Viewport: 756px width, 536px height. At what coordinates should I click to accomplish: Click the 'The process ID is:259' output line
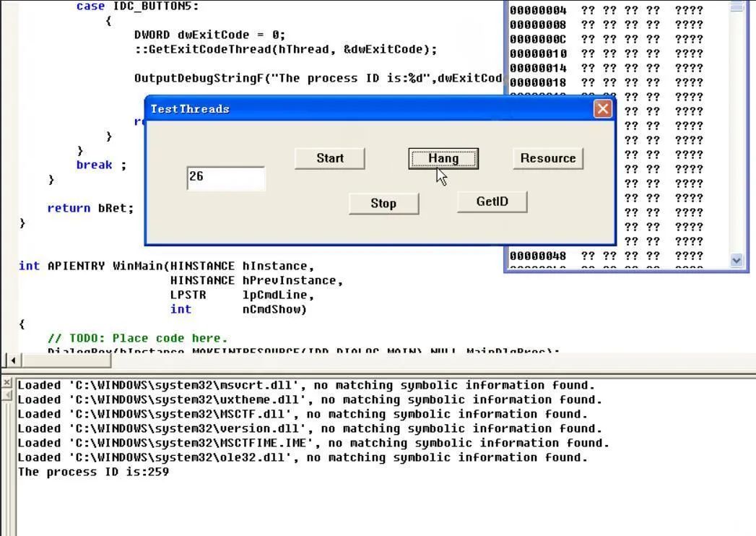(x=94, y=472)
